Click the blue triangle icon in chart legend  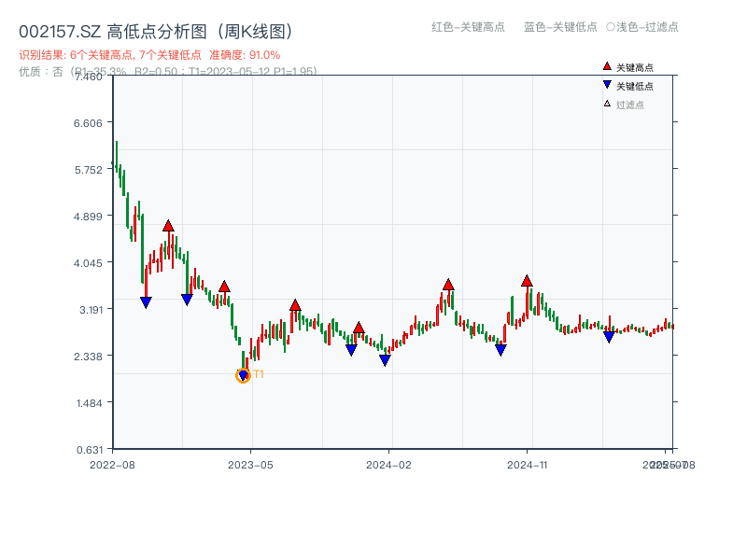[x=607, y=85]
